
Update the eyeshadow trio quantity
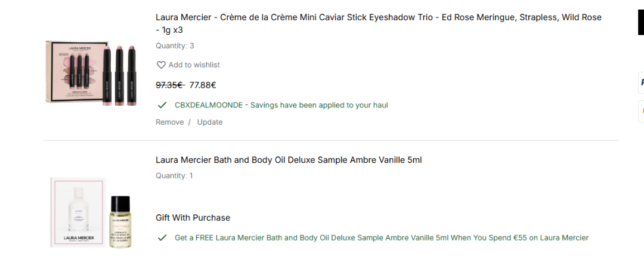tap(210, 122)
